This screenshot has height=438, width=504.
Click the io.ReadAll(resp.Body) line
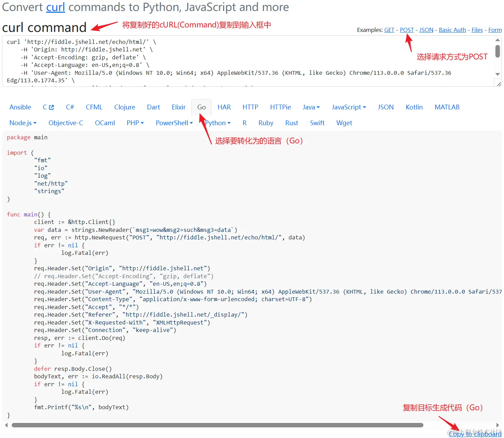pos(98,377)
